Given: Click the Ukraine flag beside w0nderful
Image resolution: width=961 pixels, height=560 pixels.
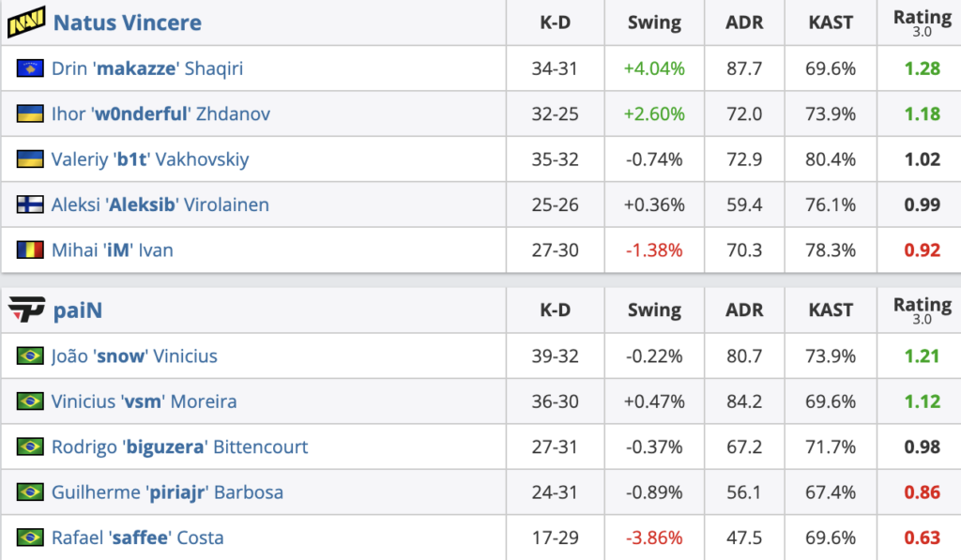Looking at the screenshot, I should click(x=30, y=114).
